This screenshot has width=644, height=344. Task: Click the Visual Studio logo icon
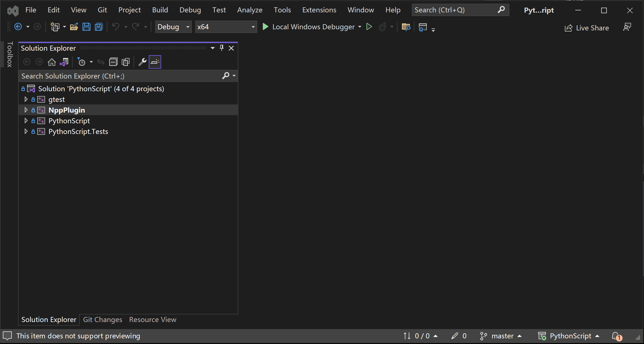click(13, 10)
